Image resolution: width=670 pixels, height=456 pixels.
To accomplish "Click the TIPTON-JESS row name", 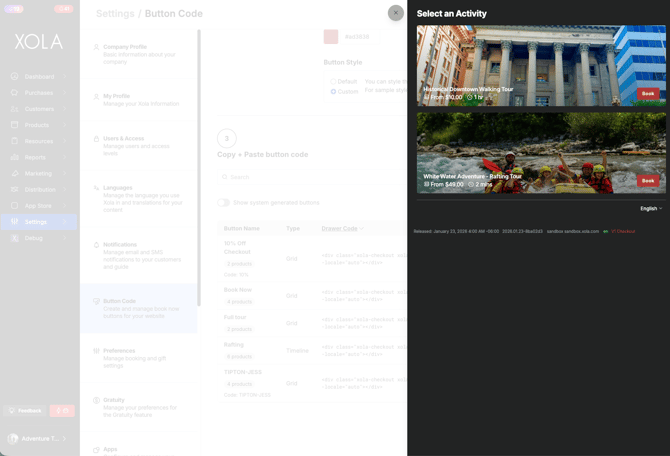I will click(x=243, y=372).
